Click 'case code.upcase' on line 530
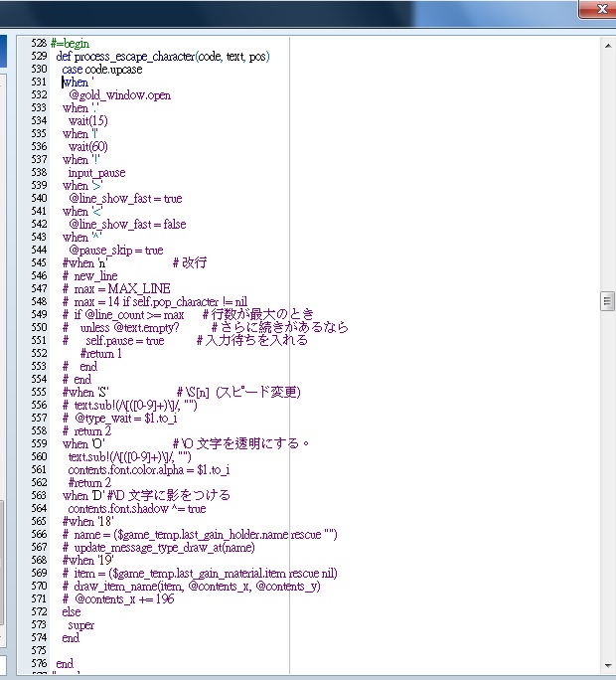Image resolution: width=616 pixels, height=680 pixels. (102, 70)
